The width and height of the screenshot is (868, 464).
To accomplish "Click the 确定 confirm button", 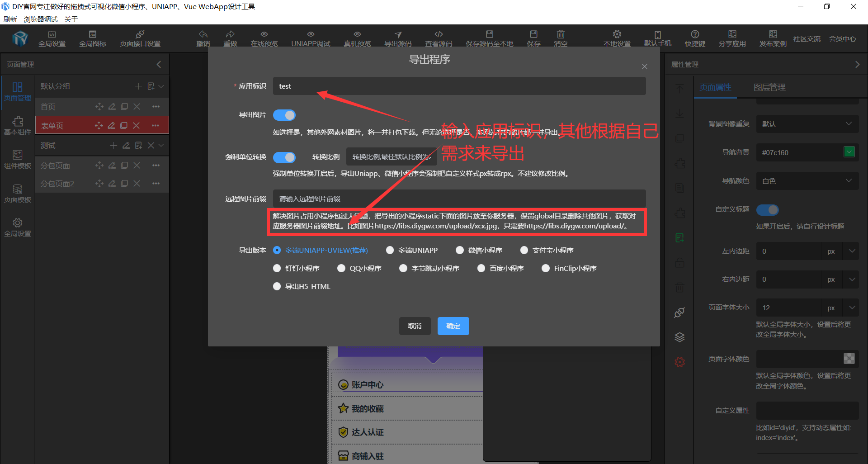I will coord(453,326).
